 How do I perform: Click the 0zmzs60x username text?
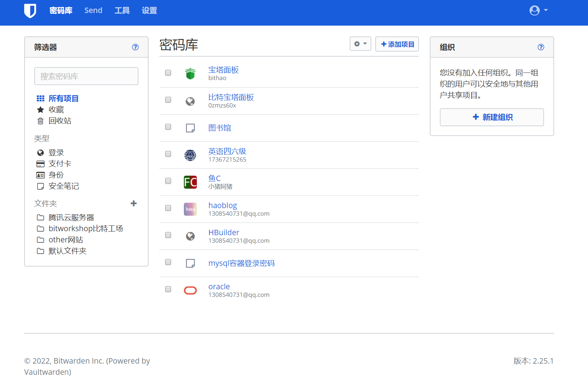pyautogui.click(x=222, y=105)
